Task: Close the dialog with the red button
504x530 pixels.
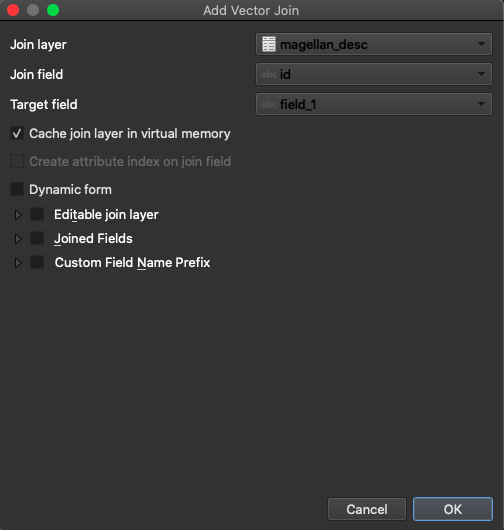Action: [x=13, y=10]
